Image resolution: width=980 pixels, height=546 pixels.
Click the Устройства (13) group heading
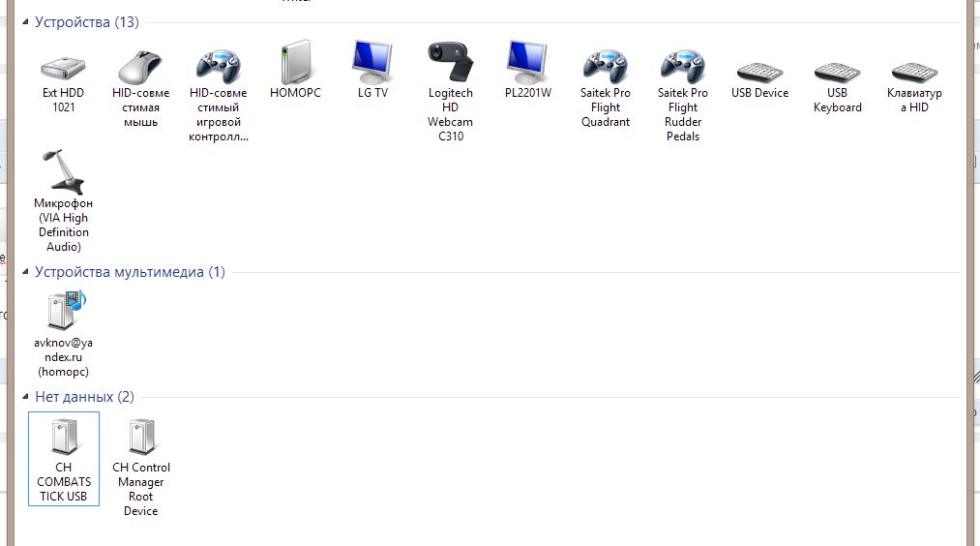87,22
